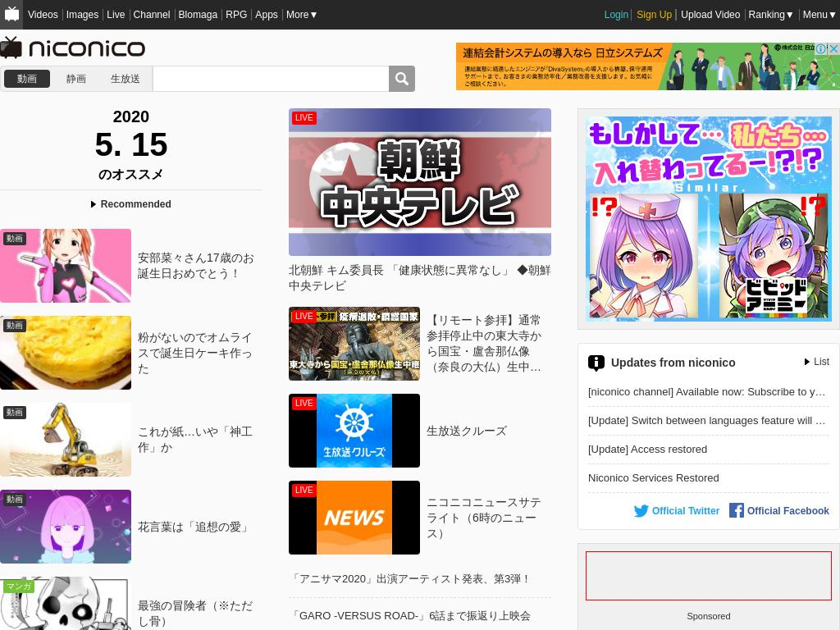Click ニコニコニュースサテライト title text
Screen dimensions: 840x630
coord(484,518)
